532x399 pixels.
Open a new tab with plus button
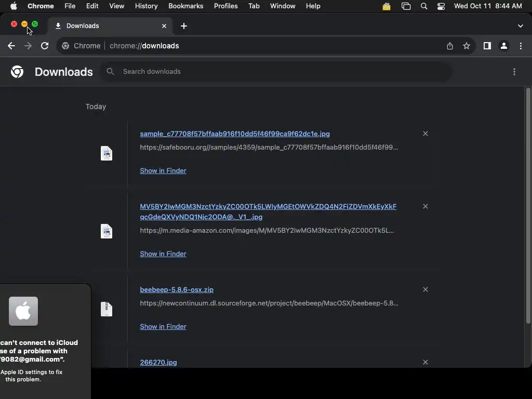[x=183, y=26]
